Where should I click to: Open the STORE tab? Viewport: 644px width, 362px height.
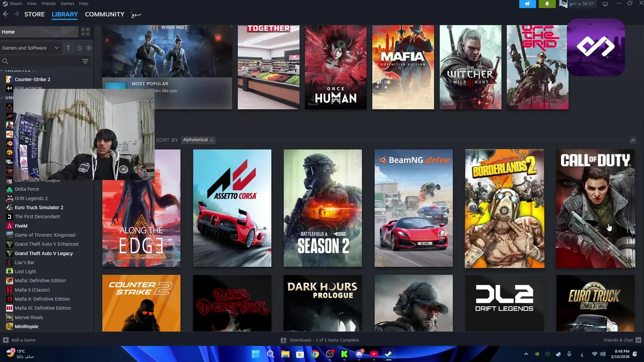35,14
